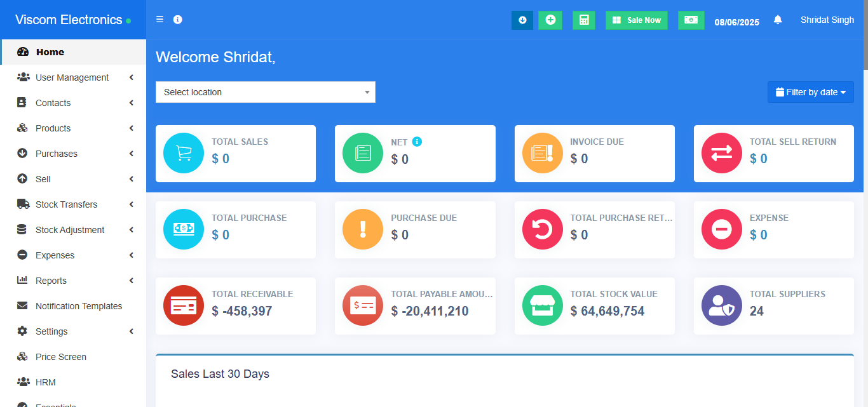
Task: Go to Price Screen in sidebar
Action: pos(61,357)
